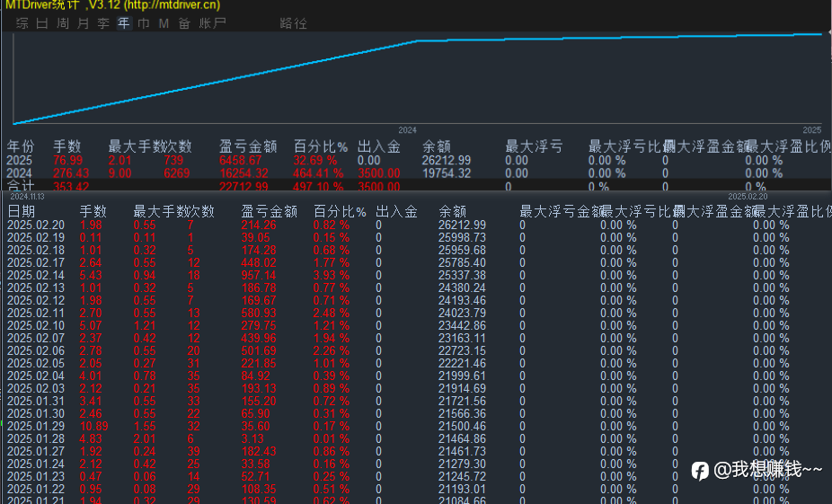Click 2.01 max lots on 2025.01.28
Image resolution: width=832 pixels, height=504 pixels.
[145, 439]
